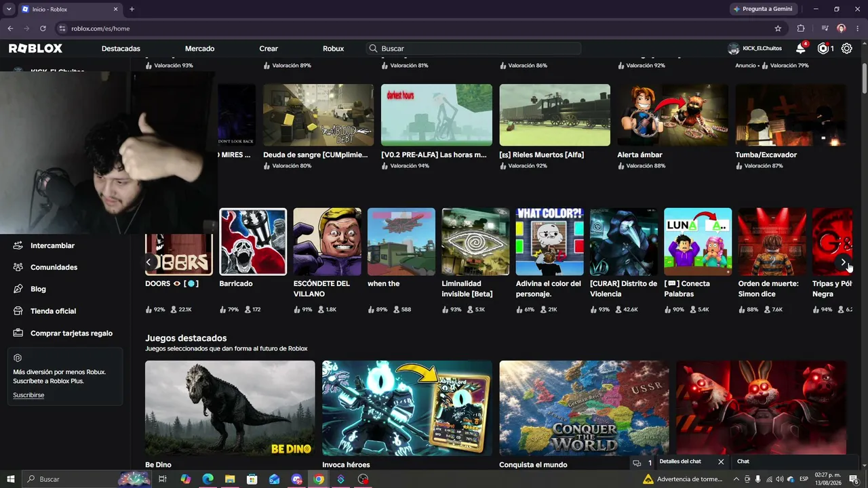Click the Blog sidebar icon

[18, 289]
